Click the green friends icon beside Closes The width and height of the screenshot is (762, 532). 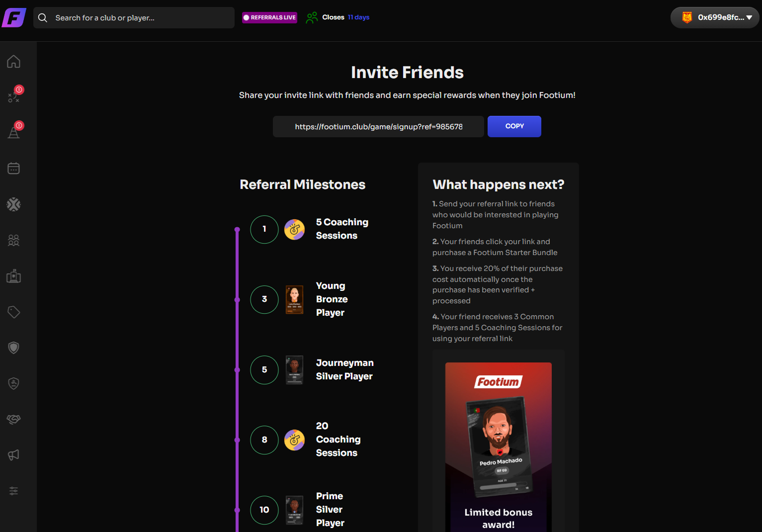pyautogui.click(x=312, y=17)
